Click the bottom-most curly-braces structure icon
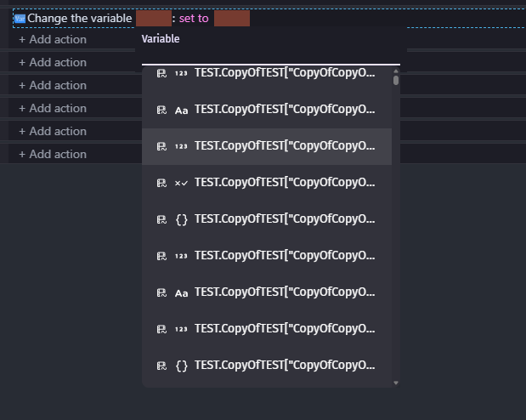The height and width of the screenshot is (420, 526). point(182,366)
